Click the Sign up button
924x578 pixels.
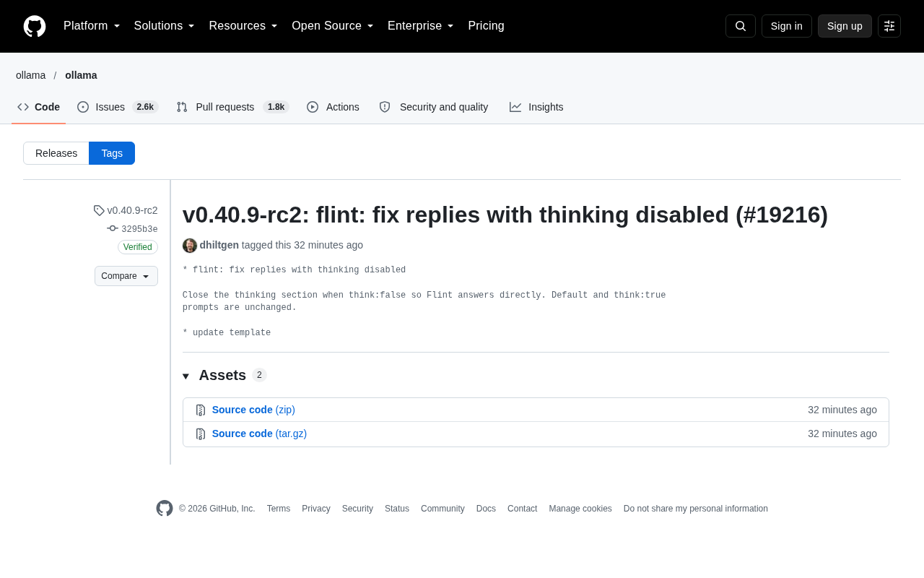[x=845, y=26]
